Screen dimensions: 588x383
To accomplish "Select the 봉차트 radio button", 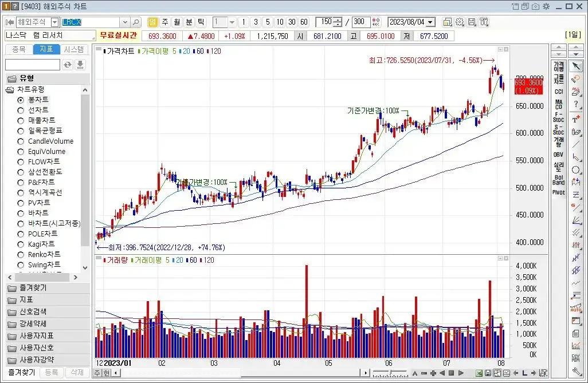I will 21,100.
